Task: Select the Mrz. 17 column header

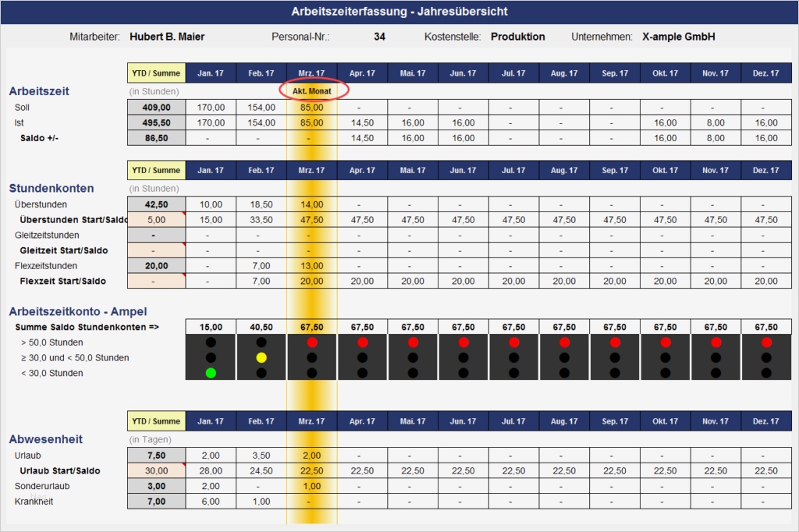Action: [311, 71]
